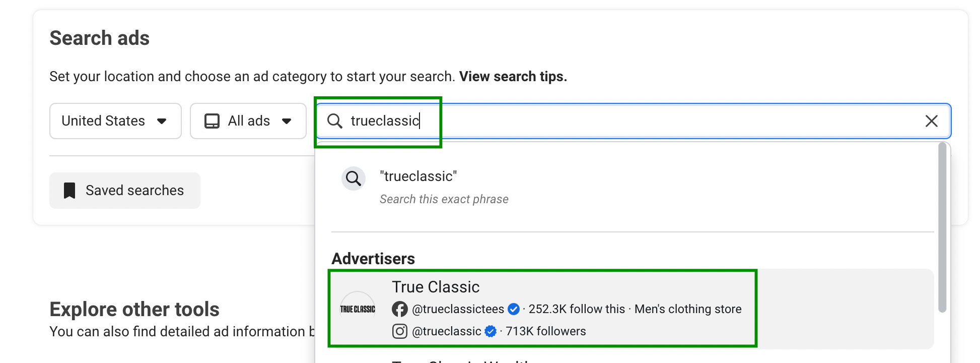Image resolution: width=980 pixels, height=363 pixels.
Task: Clear the search text with X icon
Action: (x=931, y=121)
